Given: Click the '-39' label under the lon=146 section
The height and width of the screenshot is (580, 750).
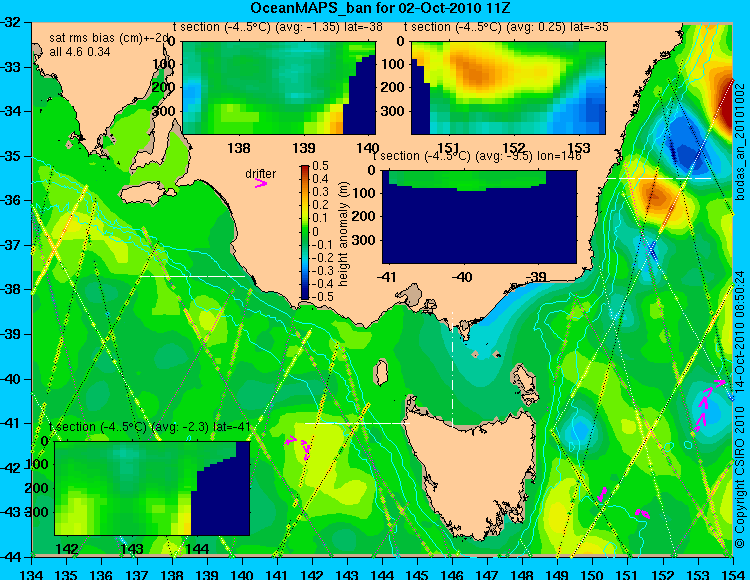Looking at the screenshot, I should click(x=535, y=277).
